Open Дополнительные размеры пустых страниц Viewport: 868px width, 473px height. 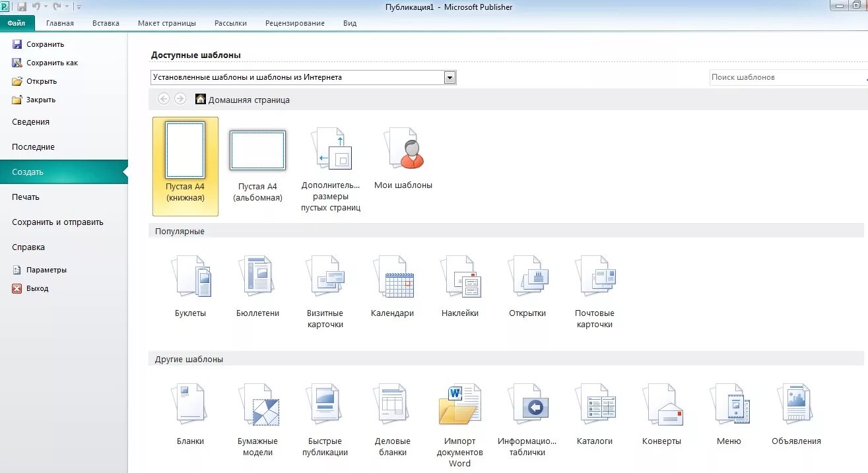coord(331,170)
